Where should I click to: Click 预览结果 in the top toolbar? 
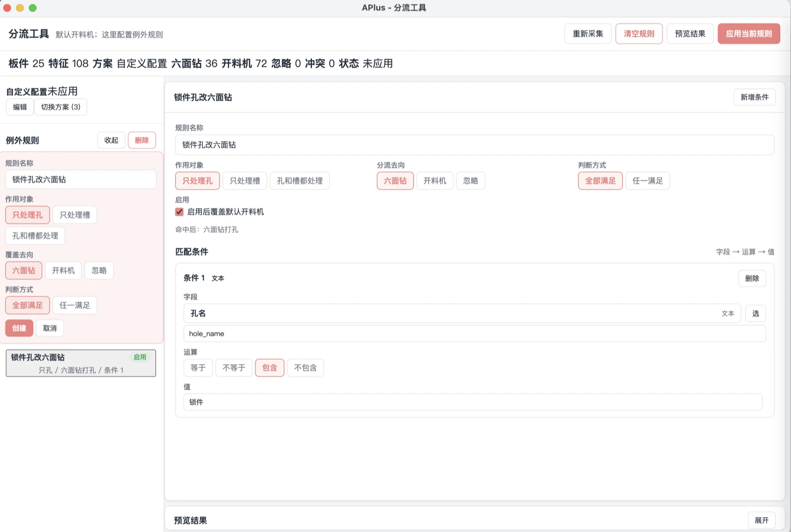pos(690,34)
